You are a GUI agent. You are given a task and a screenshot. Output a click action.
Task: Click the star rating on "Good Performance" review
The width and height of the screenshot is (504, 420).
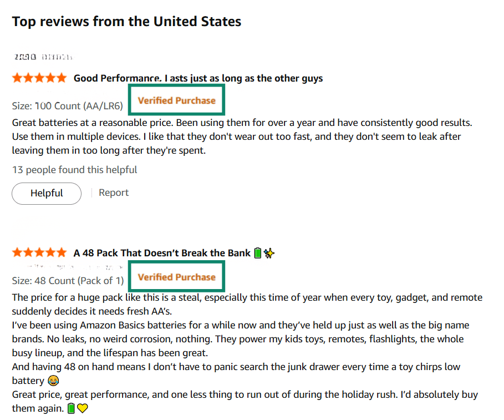pos(39,78)
